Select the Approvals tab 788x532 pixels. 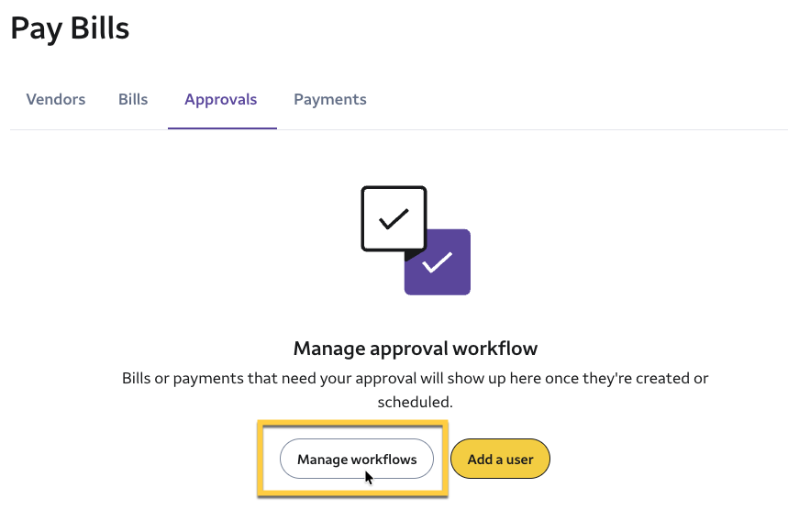(220, 99)
